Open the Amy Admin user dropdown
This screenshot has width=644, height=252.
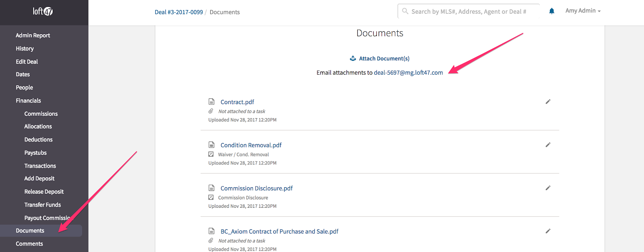pos(582,11)
